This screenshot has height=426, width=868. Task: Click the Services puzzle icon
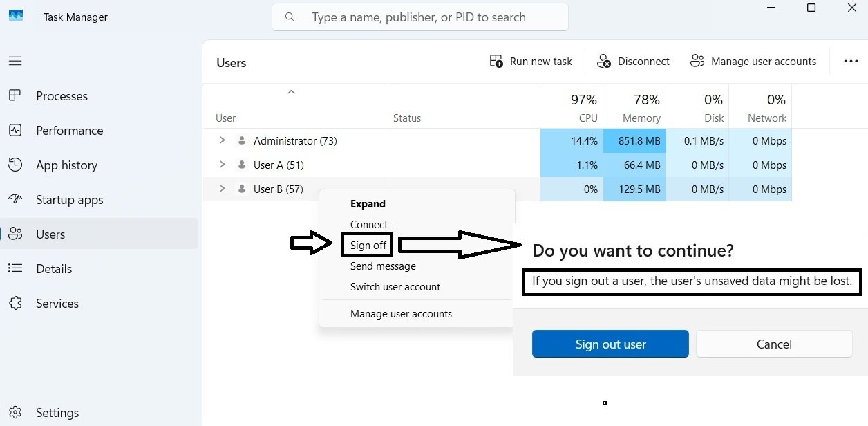coord(15,303)
